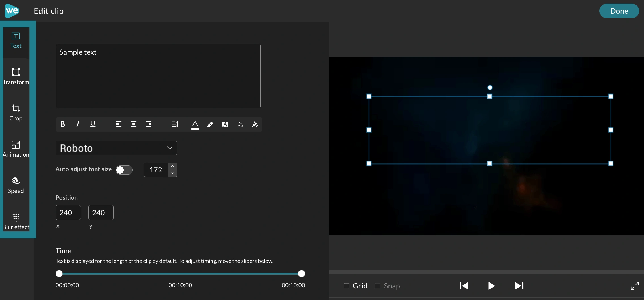Click the bottom-left resize handle of text box

tap(369, 163)
